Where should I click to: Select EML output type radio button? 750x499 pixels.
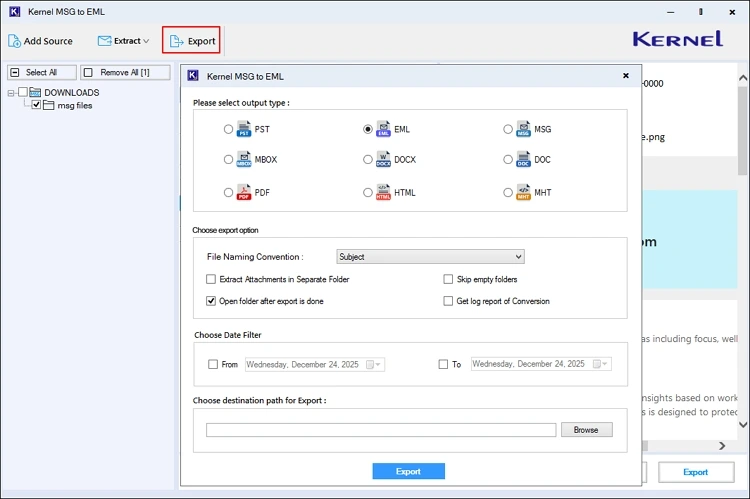368,129
